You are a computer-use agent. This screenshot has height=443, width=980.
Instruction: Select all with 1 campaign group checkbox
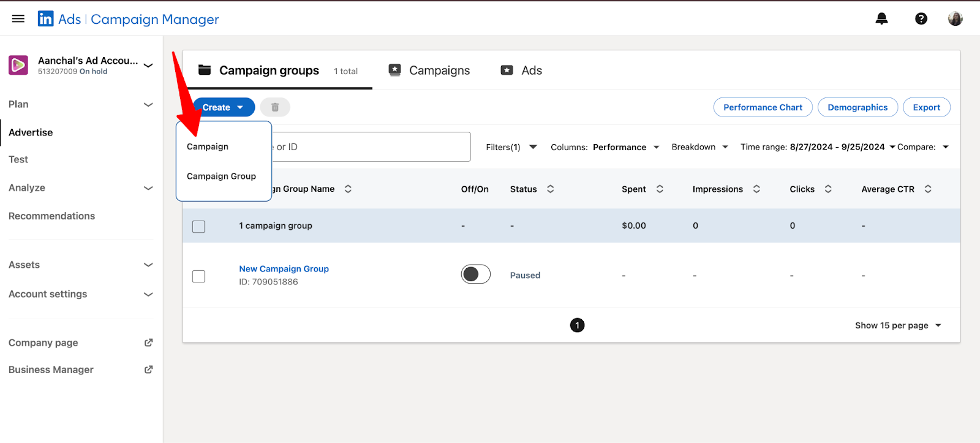[x=198, y=226]
